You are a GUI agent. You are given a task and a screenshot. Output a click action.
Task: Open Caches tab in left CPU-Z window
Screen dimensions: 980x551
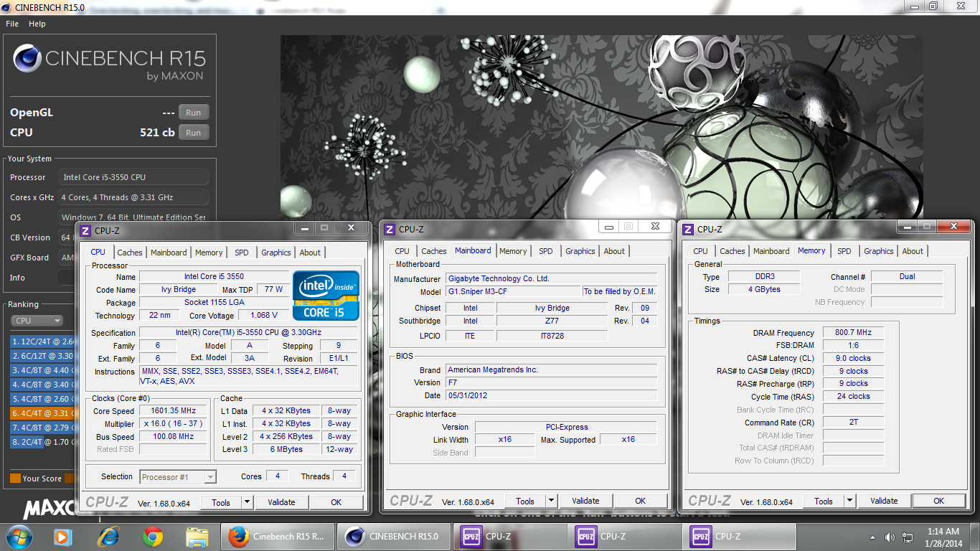(130, 253)
